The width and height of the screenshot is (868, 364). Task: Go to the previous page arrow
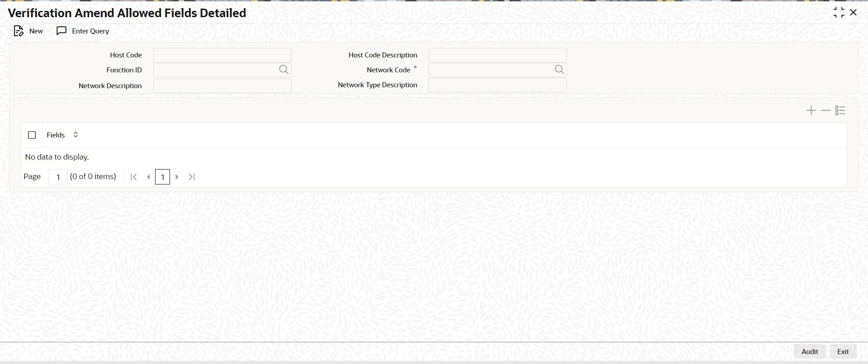coord(148,177)
